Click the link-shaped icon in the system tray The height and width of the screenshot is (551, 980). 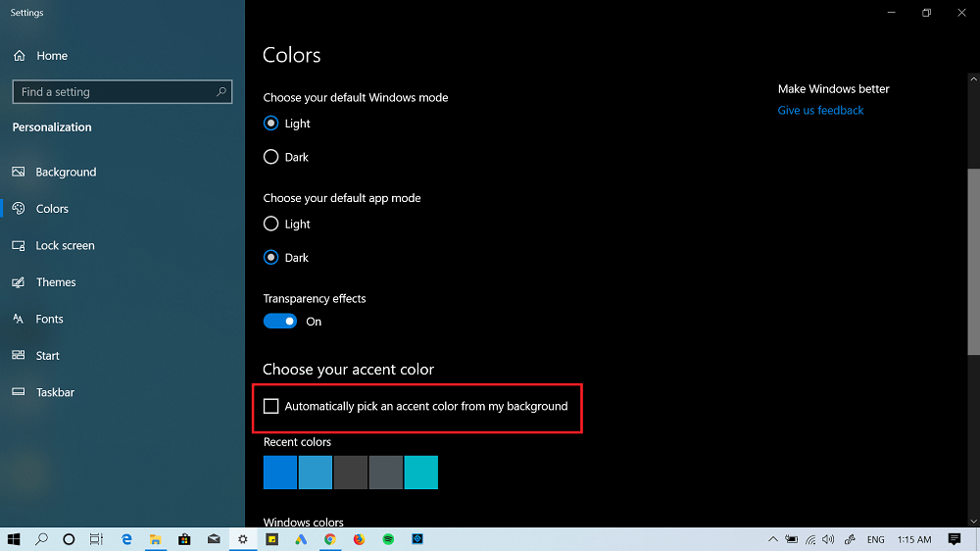click(x=850, y=539)
